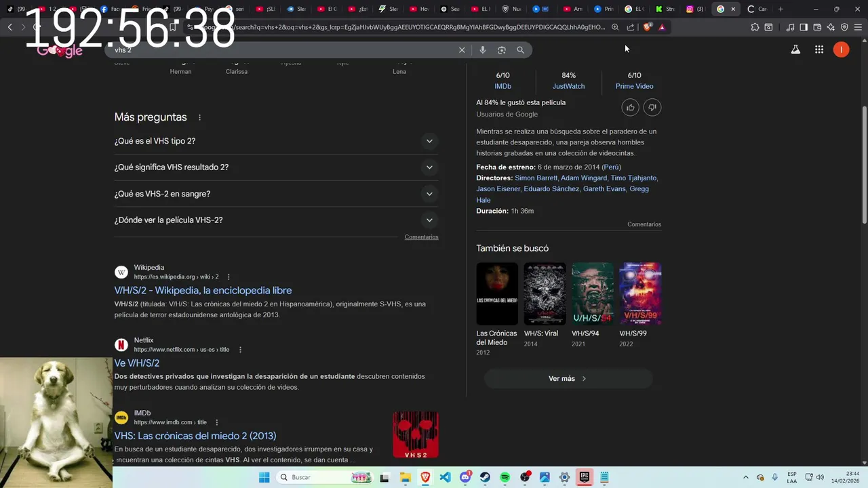Click the VHS 2 IMDb result thumbnail
Viewport: 868px width, 488px height.
pos(416,435)
